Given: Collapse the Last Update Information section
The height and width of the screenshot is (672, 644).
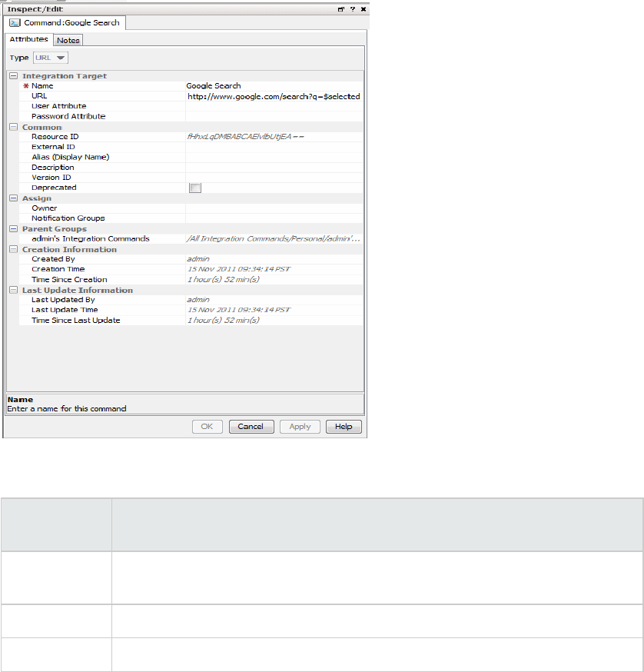Looking at the screenshot, I should coord(14,290).
